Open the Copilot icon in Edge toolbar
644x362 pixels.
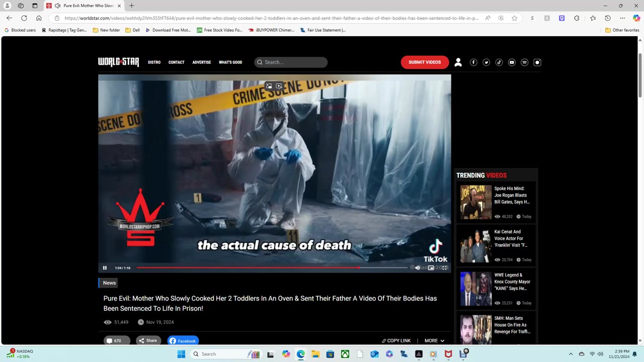click(636, 18)
